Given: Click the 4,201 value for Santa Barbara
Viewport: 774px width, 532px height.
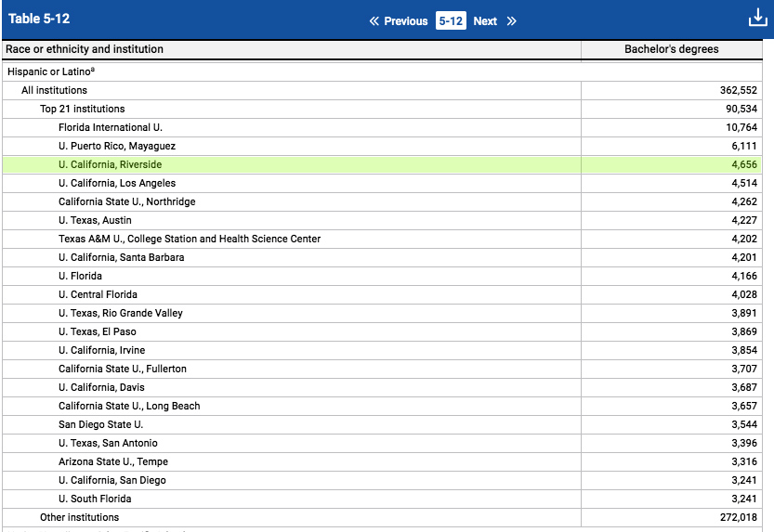Looking at the screenshot, I should pyautogui.click(x=744, y=258).
